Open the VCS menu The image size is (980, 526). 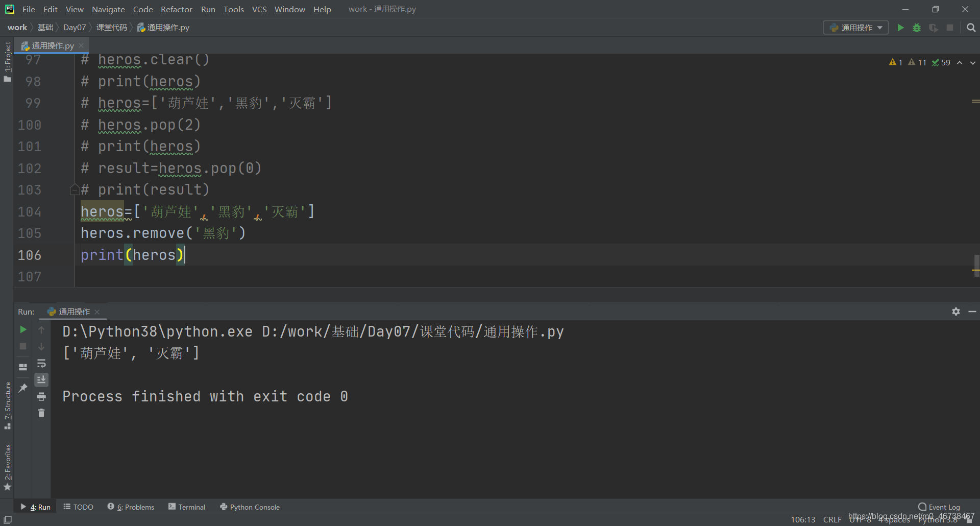coord(259,9)
